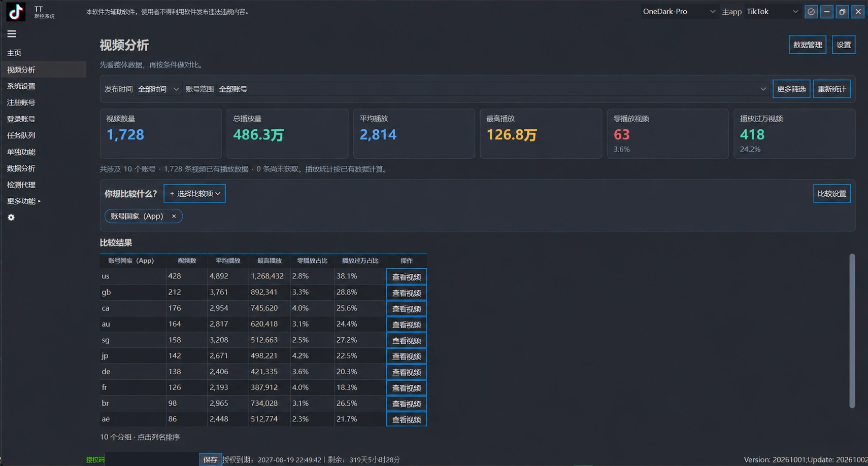This screenshot has width=868, height=466.
Task: Sort by the 播放过万占比 column header
Action: [x=360, y=261]
